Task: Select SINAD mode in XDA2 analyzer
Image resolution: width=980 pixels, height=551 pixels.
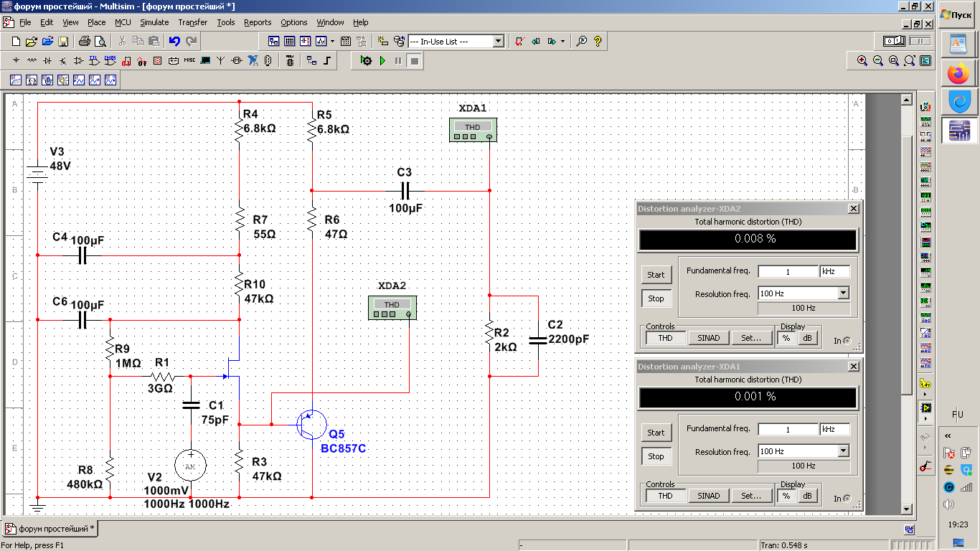Action: [x=708, y=337]
